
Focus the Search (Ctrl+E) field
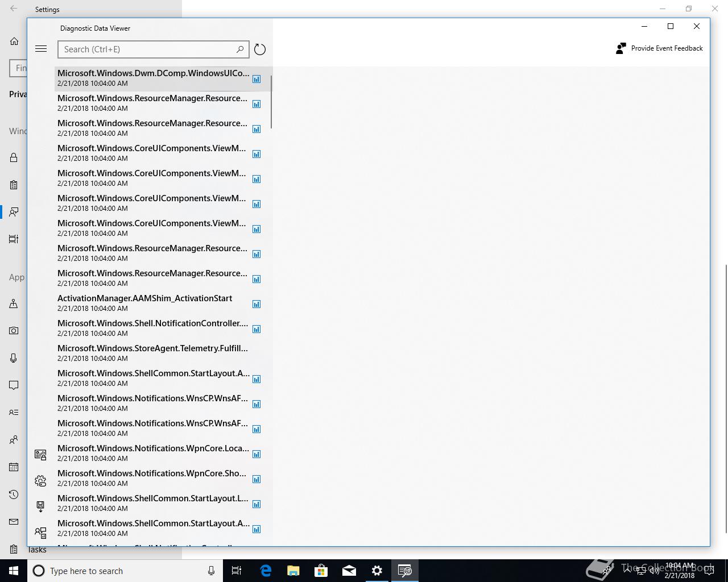click(x=154, y=49)
